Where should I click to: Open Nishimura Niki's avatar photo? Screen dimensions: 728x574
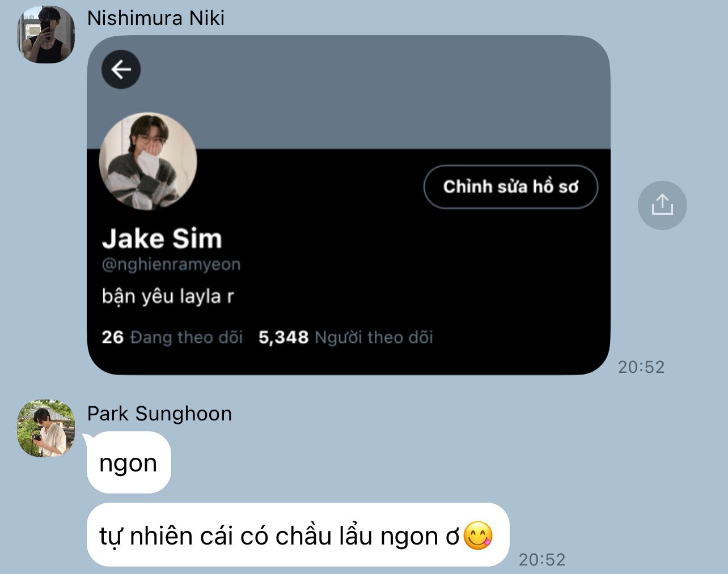click(46, 35)
